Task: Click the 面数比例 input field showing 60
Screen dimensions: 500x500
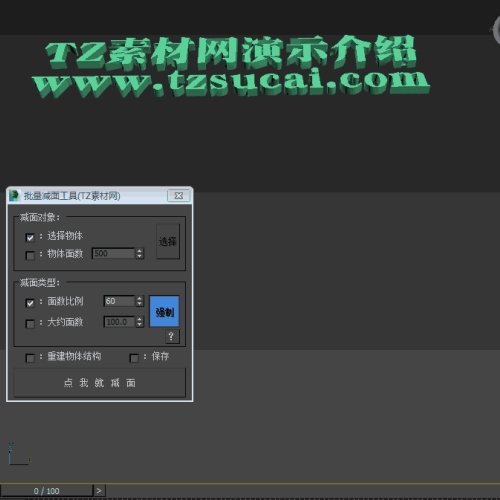Action: click(x=119, y=301)
